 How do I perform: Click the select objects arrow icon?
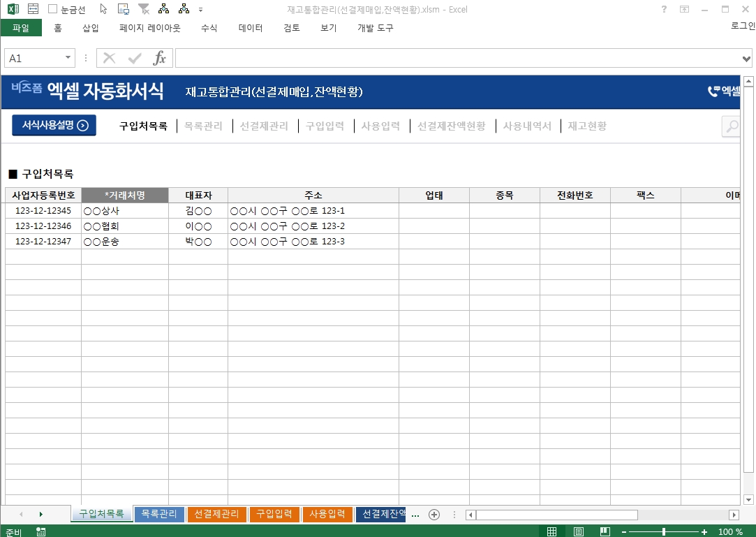pos(103,9)
